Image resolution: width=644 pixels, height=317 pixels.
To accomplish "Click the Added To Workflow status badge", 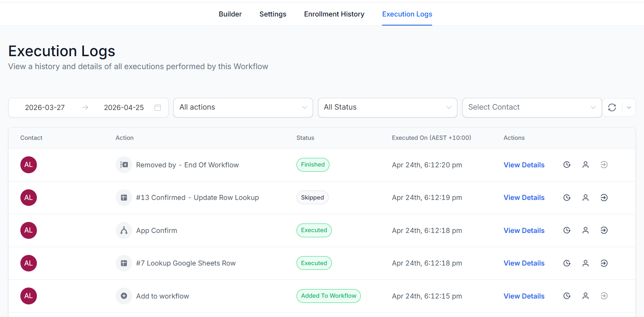I will click(x=329, y=296).
